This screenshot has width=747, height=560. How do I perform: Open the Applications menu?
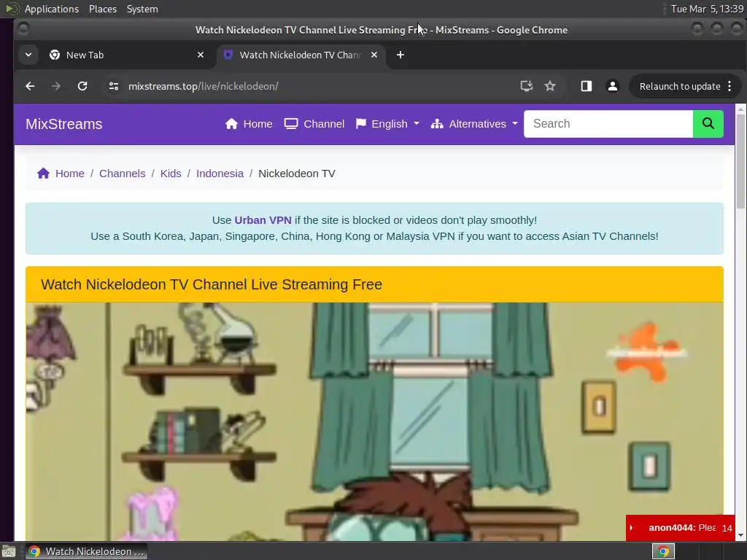pyautogui.click(x=52, y=9)
